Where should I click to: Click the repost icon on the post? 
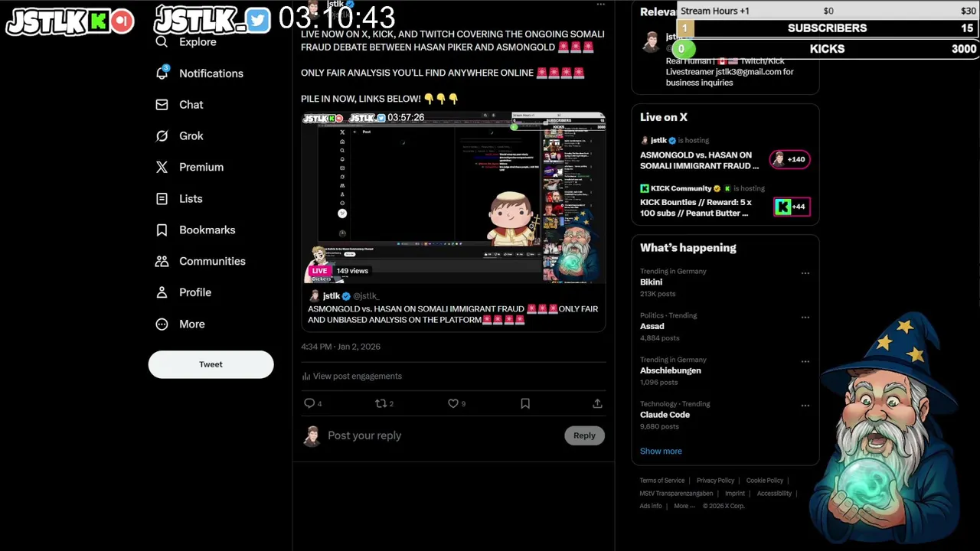coord(381,403)
